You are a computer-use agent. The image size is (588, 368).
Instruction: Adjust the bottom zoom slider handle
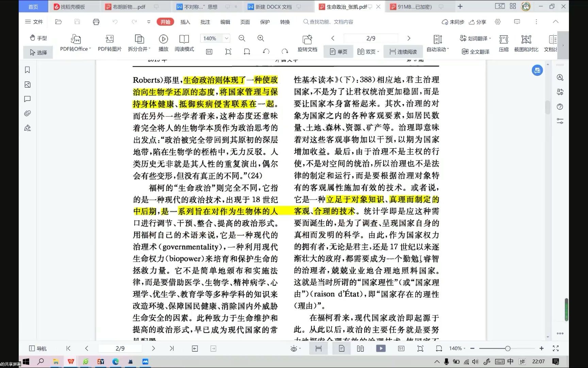point(507,348)
